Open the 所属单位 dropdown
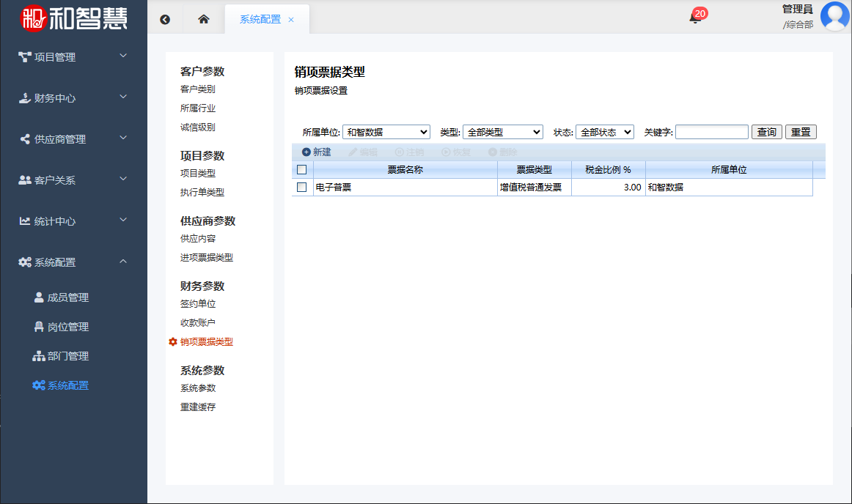The height and width of the screenshot is (504, 852). 386,132
